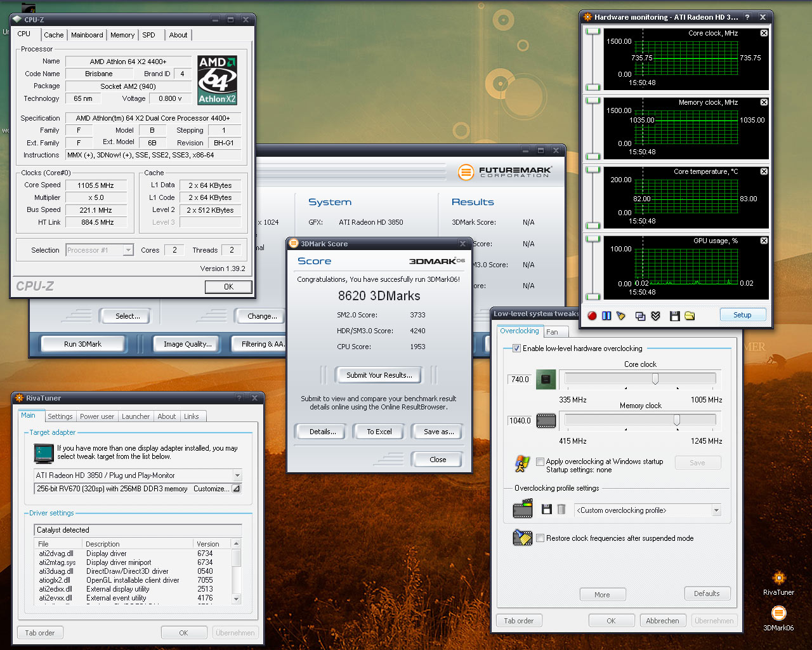Close the GPU usage graph with its X
The width and height of the screenshot is (812, 650).
coord(764,241)
